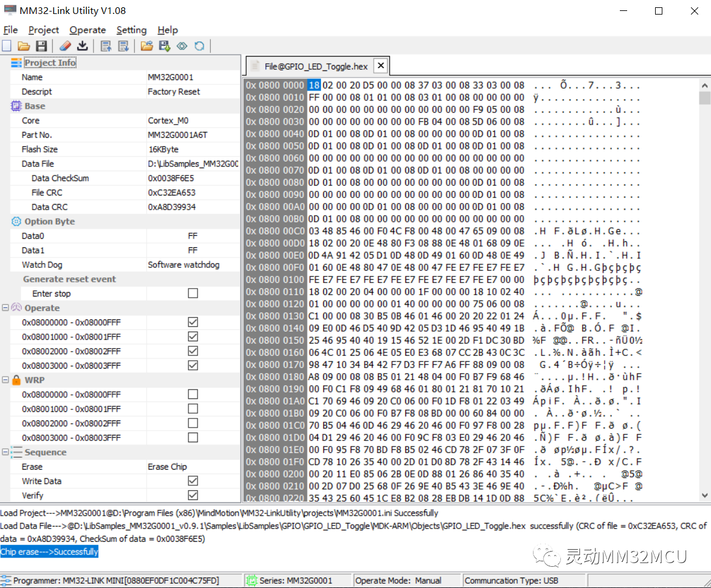
Task: Edit the Data1 option byte value FF
Action: pos(193,250)
